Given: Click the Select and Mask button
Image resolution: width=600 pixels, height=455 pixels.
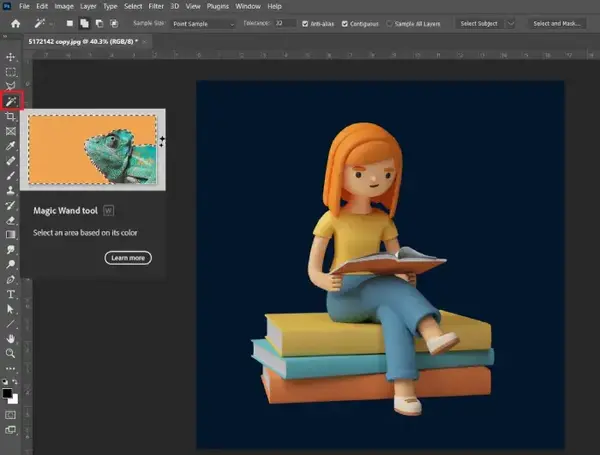Looking at the screenshot, I should pyautogui.click(x=557, y=24).
